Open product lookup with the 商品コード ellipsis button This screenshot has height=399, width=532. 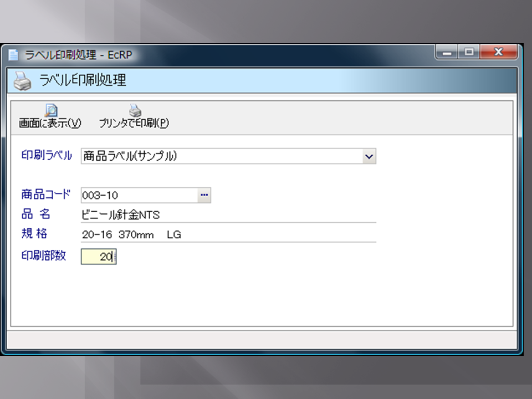pyautogui.click(x=204, y=195)
